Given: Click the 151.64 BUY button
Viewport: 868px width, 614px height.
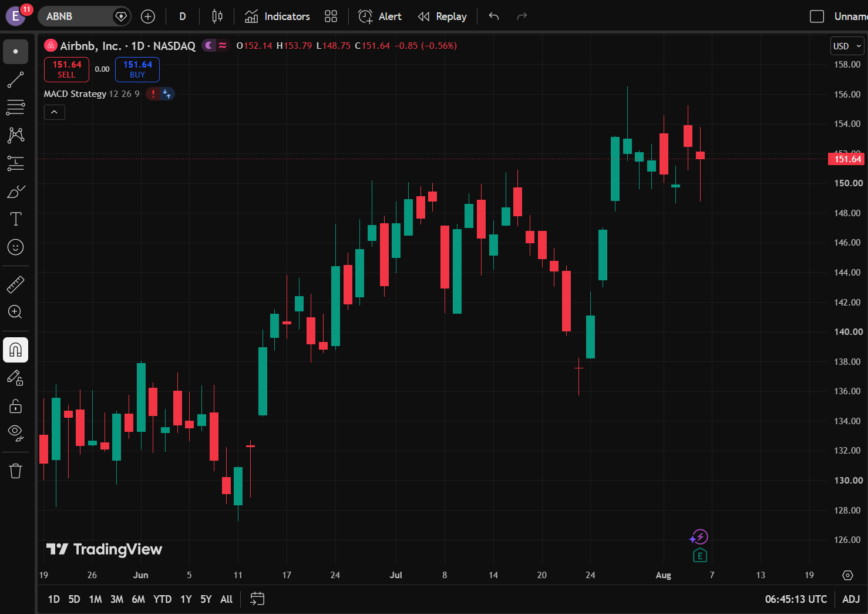Looking at the screenshot, I should pyautogui.click(x=137, y=69).
